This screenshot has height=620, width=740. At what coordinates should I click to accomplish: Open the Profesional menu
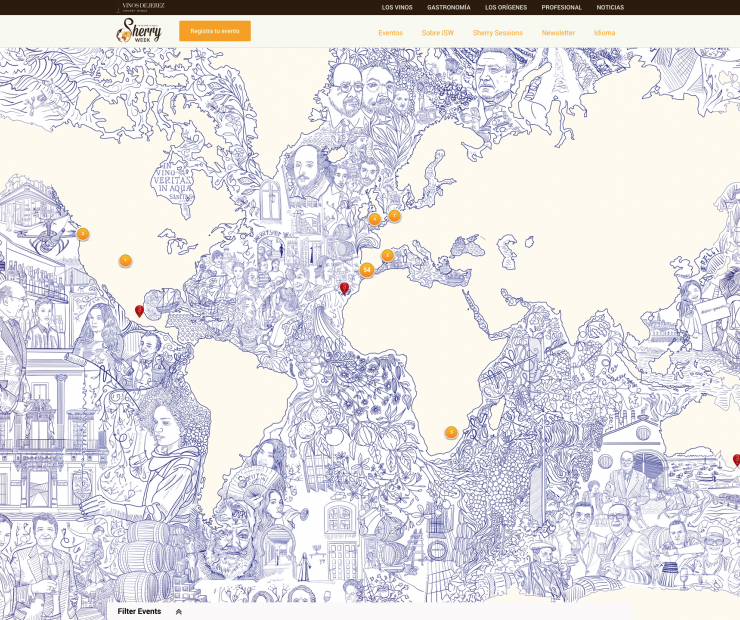click(x=562, y=8)
